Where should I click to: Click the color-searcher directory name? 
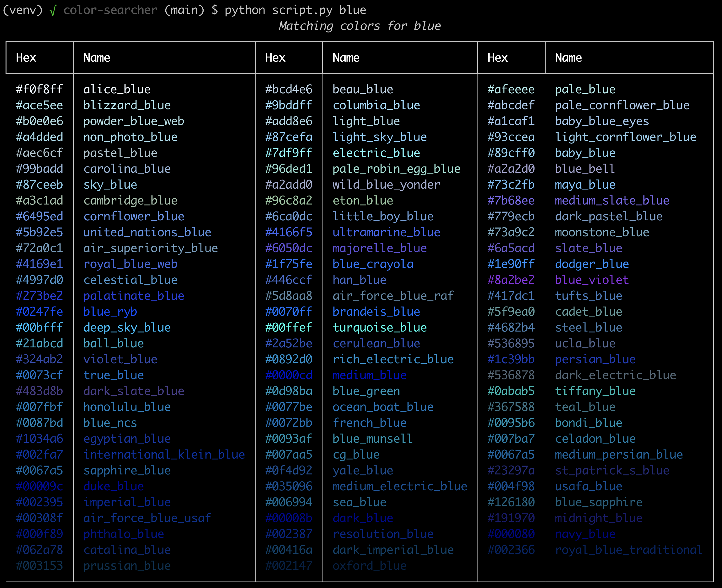(x=110, y=10)
